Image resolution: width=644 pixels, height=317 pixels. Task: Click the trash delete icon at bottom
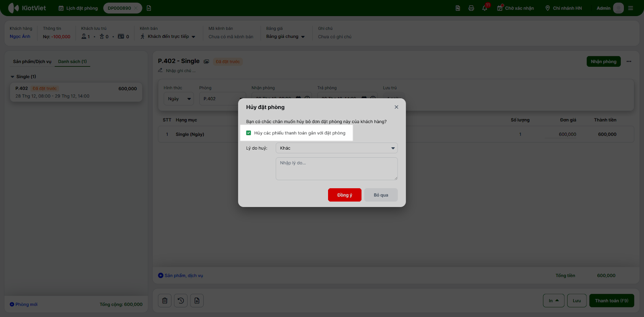point(165,301)
